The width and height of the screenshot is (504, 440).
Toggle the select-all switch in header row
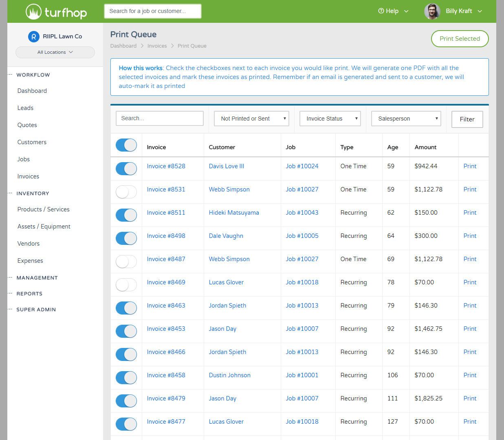click(x=126, y=145)
